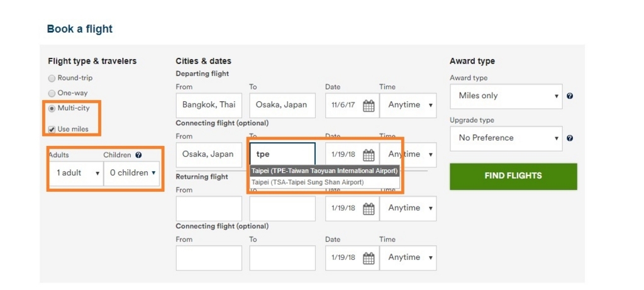Click the departing flight 11/6/17 date field
This screenshot has width=644, height=290.
pyautogui.click(x=352, y=106)
